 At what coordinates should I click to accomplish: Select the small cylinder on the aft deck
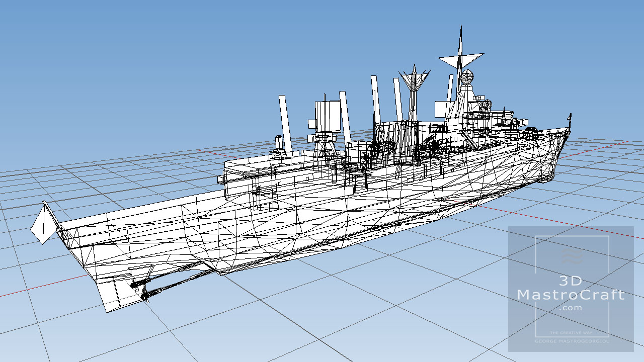(277, 144)
